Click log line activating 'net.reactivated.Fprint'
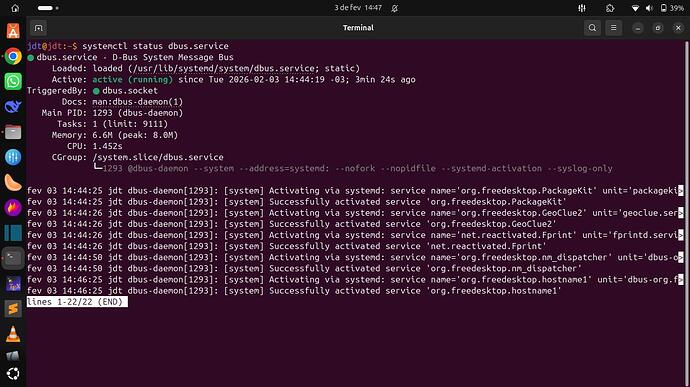The image size is (690, 387). click(355, 235)
